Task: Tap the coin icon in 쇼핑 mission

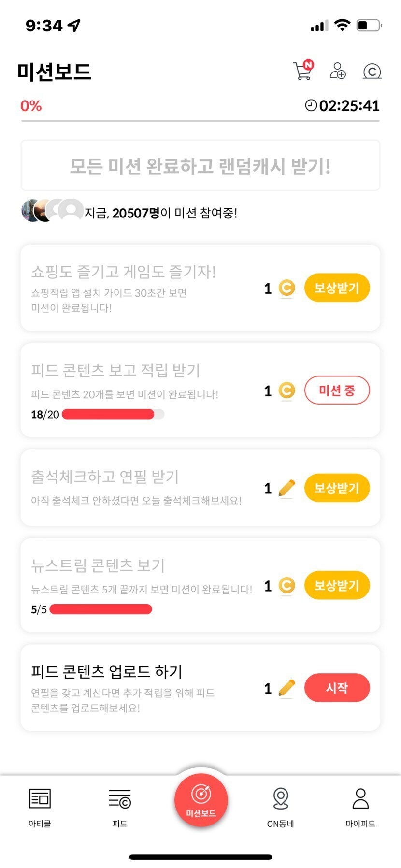Action: [286, 288]
